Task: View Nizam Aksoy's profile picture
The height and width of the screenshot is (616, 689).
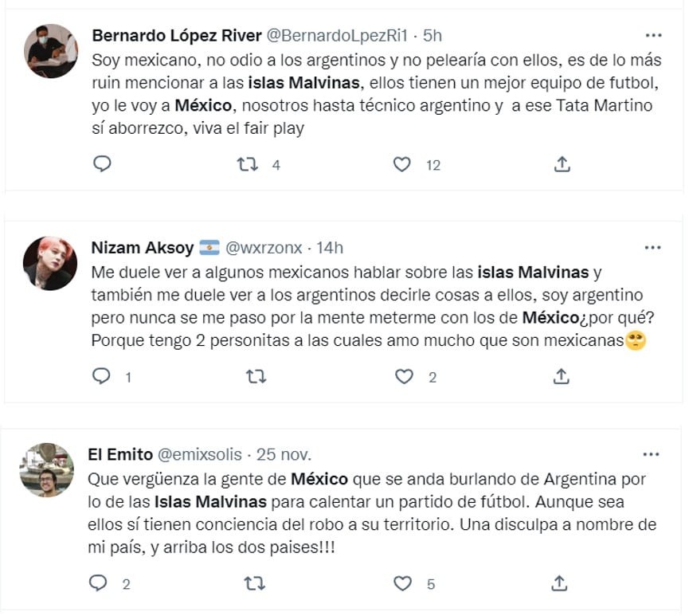Action: pos(49,263)
